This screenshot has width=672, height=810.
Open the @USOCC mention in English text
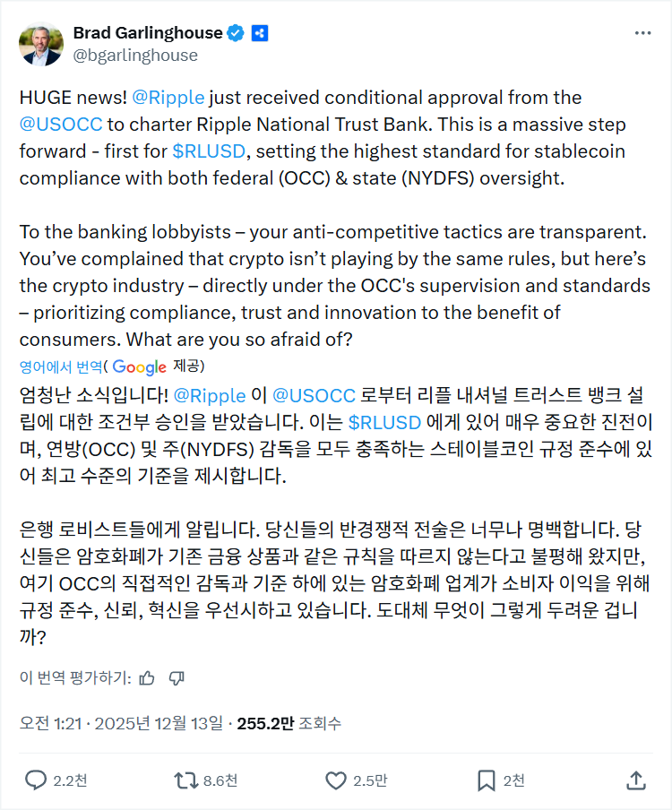pos(61,125)
